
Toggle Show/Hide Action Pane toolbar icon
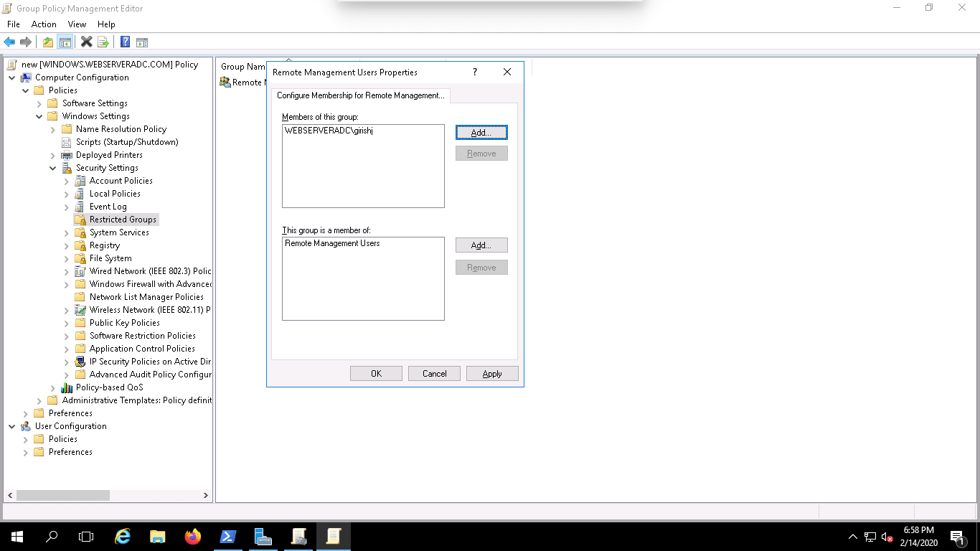[x=142, y=42]
